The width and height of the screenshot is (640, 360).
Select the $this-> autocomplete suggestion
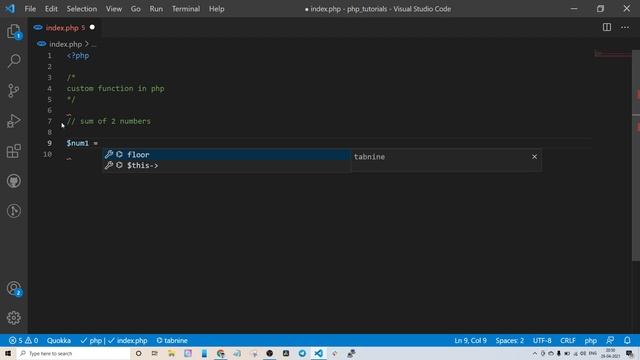(227, 165)
